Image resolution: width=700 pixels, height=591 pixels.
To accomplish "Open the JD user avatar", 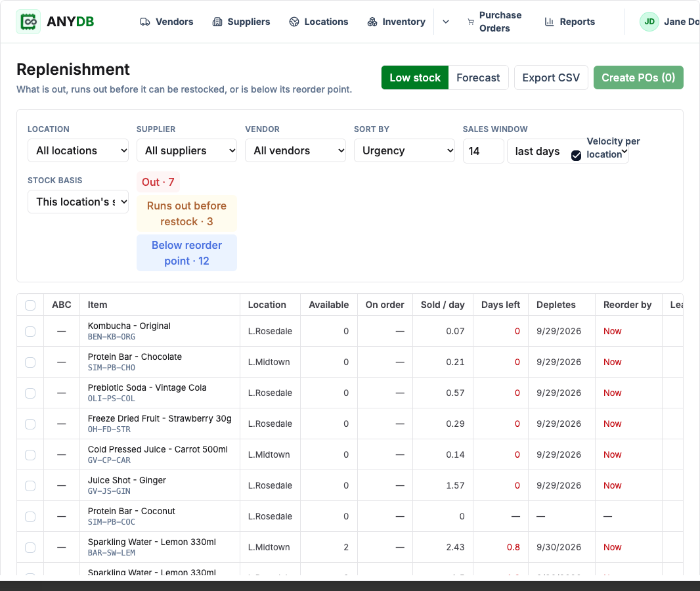I will [649, 22].
